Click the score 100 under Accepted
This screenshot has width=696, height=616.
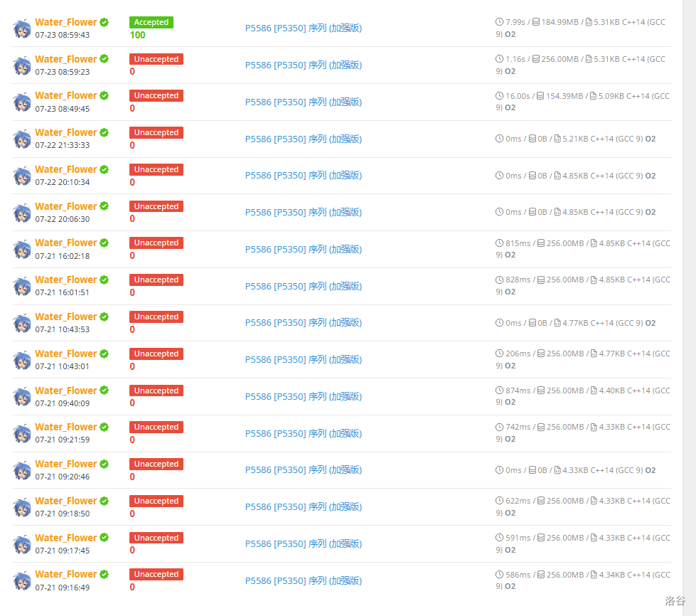pos(138,35)
